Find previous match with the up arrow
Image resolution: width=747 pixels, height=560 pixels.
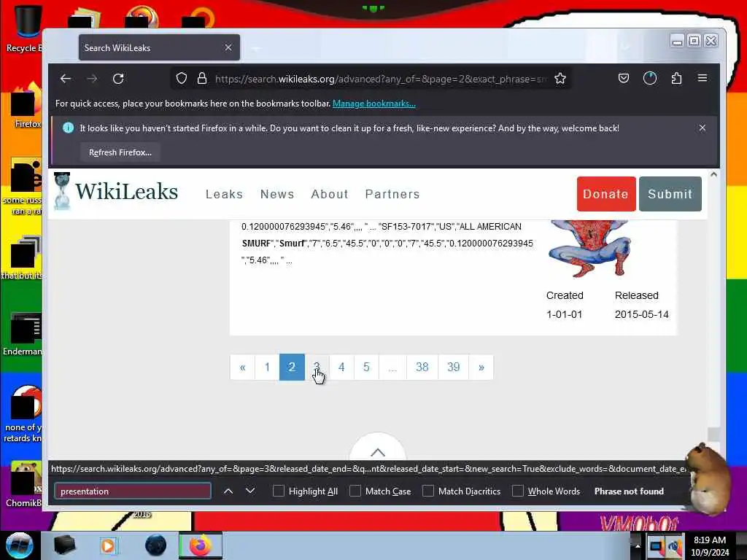point(228,491)
